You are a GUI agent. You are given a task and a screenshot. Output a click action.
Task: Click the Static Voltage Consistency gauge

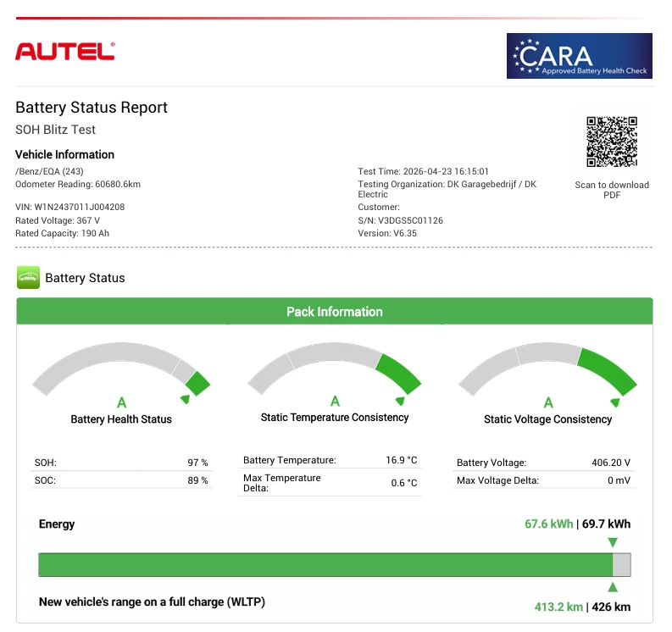tap(547, 371)
